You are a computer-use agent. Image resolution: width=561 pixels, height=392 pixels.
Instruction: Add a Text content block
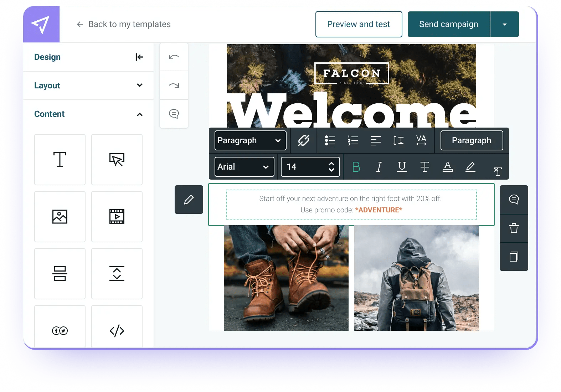pos(60,160)
